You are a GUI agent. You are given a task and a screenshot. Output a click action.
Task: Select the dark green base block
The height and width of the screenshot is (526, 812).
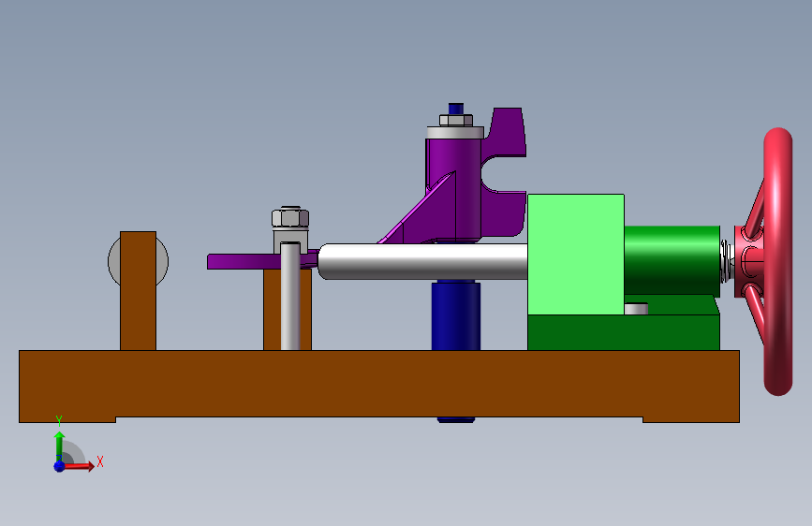pyautogui.click(x=624, y=331)
